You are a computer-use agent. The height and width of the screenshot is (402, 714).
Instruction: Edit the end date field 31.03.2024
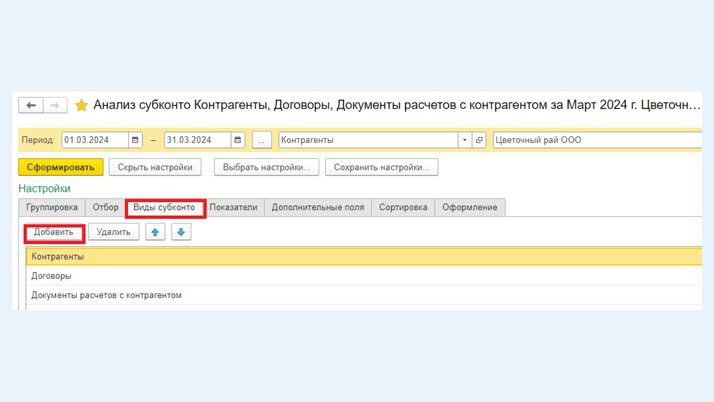[197, 140]
